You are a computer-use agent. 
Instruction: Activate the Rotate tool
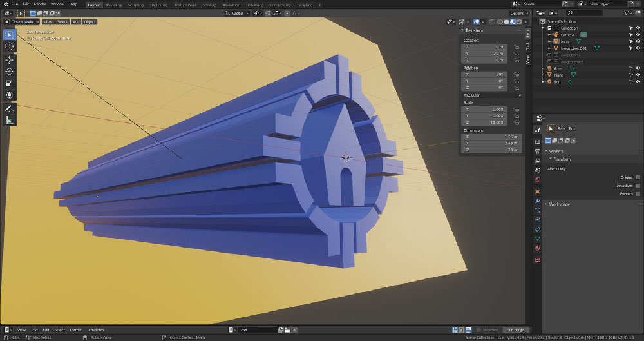(x=10, y=72)
